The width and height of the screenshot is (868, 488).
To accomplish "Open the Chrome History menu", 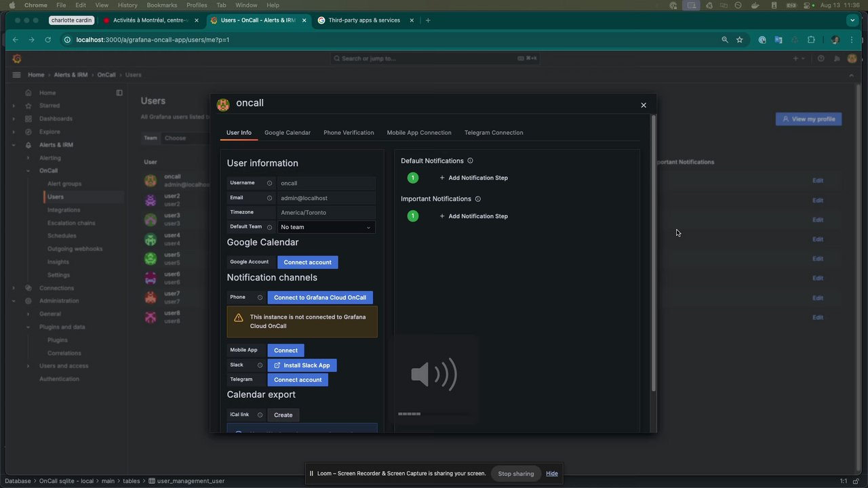I will pyautogui.click(x=127, y=5).
